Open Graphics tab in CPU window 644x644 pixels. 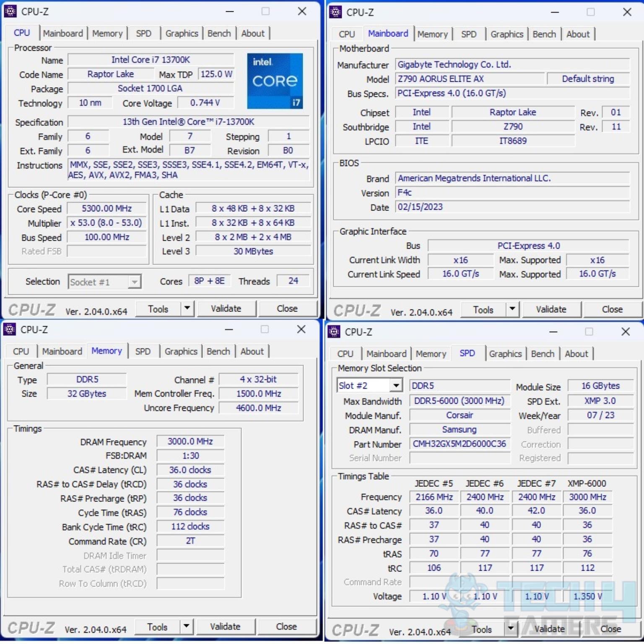click(182, 34)
